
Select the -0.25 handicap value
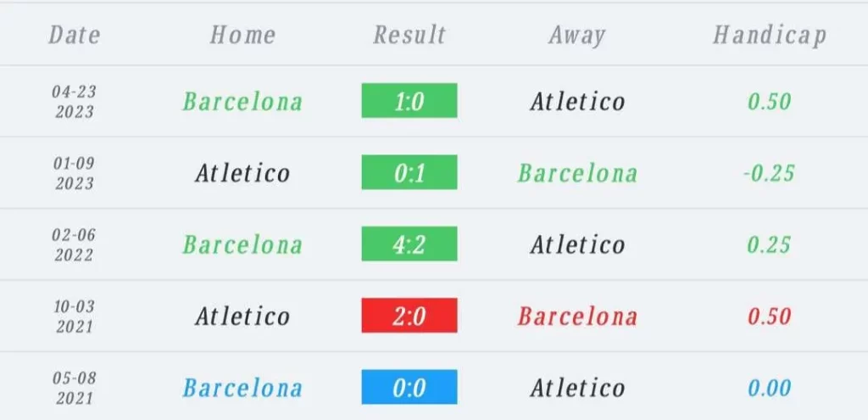pyautogui.click(x=769, y=172)
